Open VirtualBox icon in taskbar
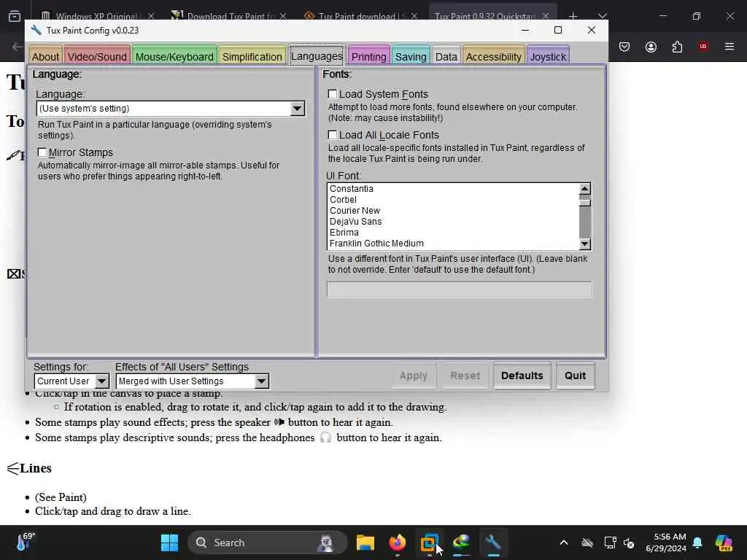Viewport: 747px width, 560px height. point(429,542)
